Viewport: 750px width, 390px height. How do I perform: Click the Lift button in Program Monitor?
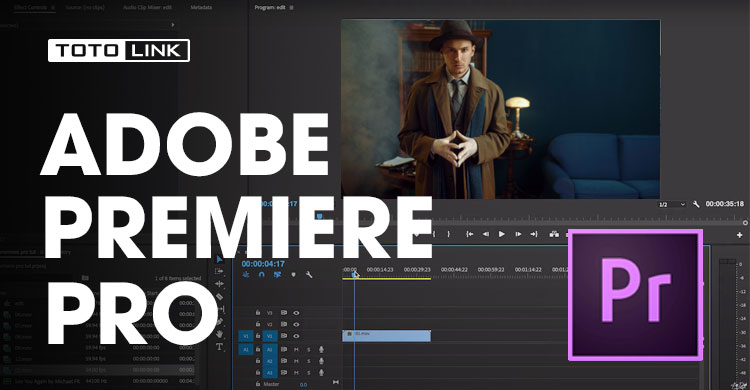tap(554, 234)
